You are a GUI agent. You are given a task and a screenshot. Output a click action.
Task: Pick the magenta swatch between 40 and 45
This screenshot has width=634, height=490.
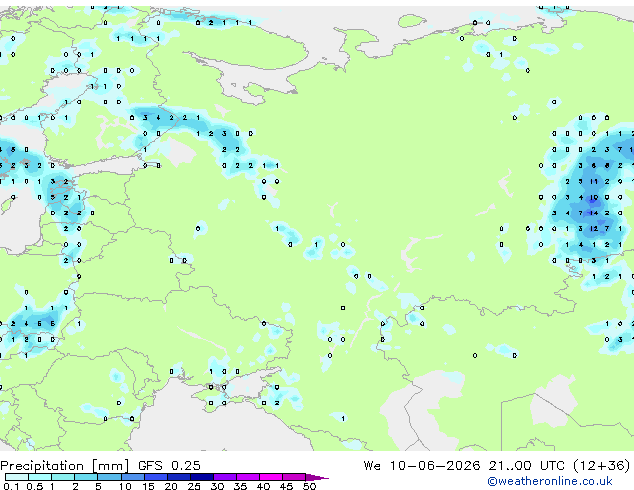(271, 477)
